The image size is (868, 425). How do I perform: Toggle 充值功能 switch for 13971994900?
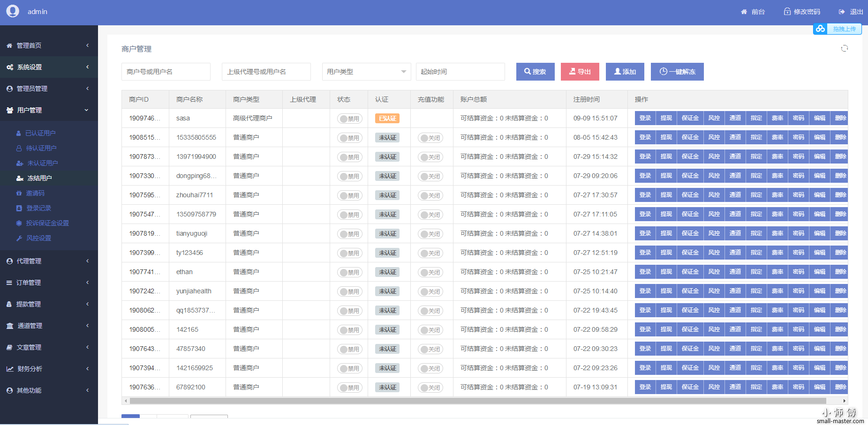tap(430, 157)
